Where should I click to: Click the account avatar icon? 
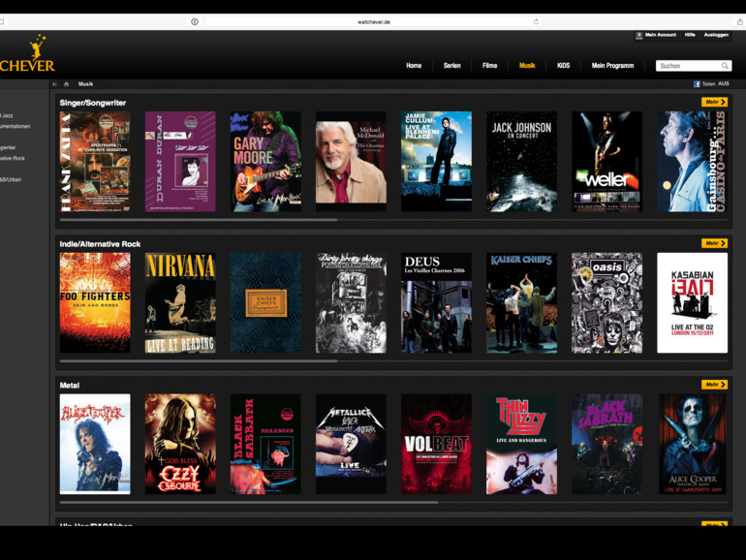click(639, 35)
